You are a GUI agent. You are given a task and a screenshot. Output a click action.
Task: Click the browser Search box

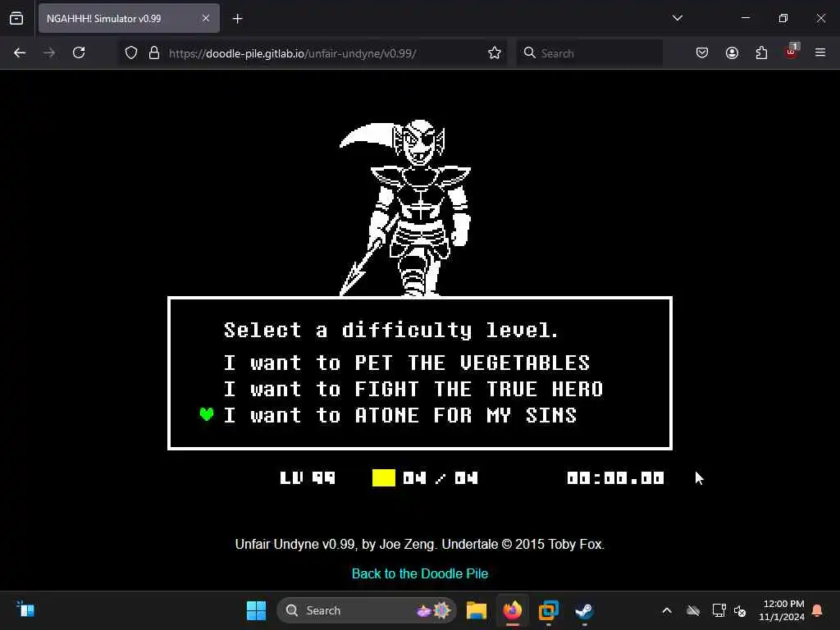(589, 53)
